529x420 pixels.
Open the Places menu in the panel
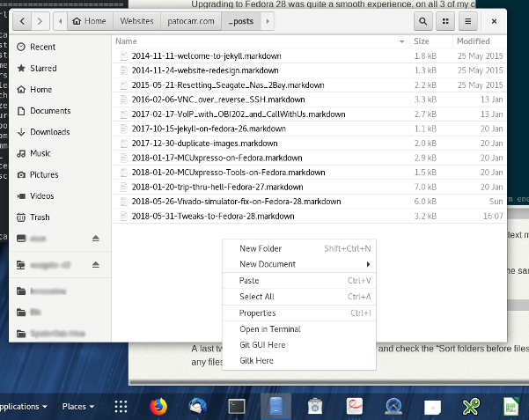78,407
